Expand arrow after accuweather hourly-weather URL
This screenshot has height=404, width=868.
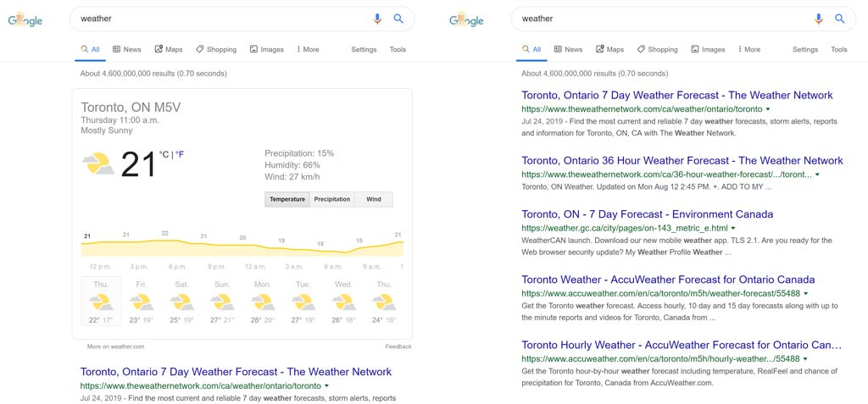(x=805, y=358)
